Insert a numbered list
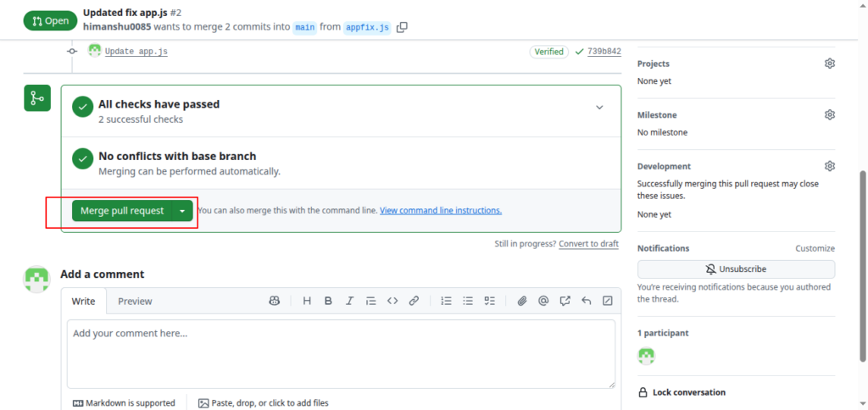Image resolution: width=868 pixels, height=410 pixels. click(447, 301)
